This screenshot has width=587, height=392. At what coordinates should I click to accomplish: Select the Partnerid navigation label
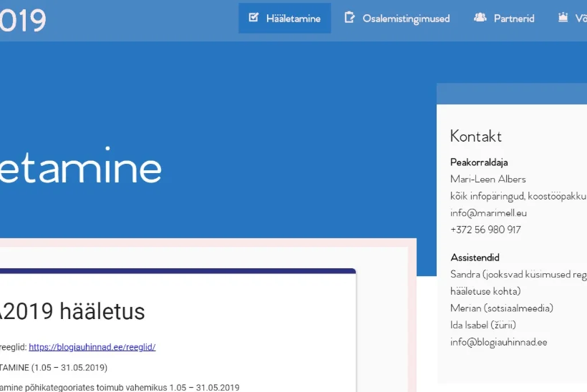tap(514, 19)
